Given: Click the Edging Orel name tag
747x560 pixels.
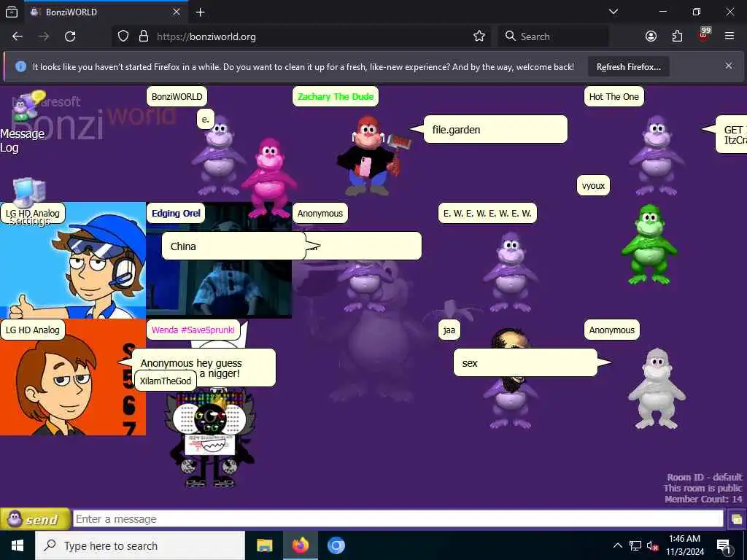Looking at the screenshot, I should tap(176, 214).
